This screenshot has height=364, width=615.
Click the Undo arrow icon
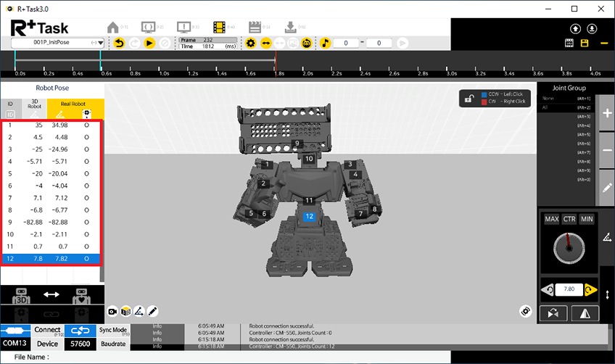[120, 43]
